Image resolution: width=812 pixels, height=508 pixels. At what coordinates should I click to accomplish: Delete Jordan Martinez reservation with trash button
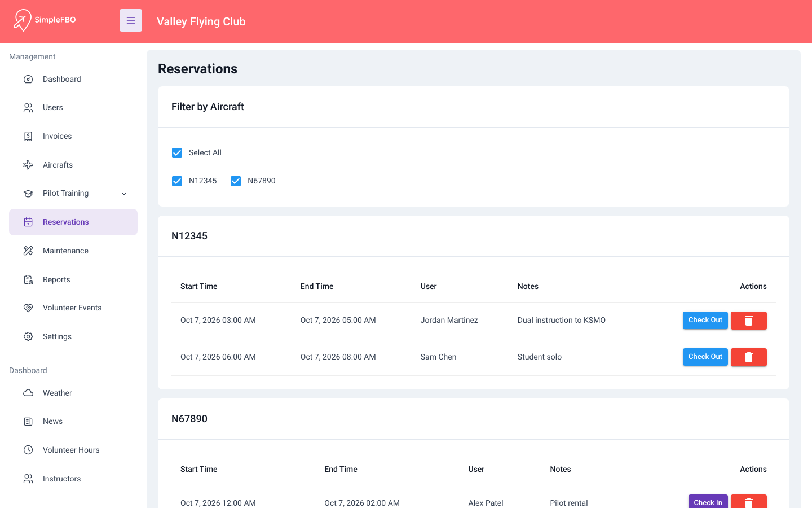(x=749, y=321)
